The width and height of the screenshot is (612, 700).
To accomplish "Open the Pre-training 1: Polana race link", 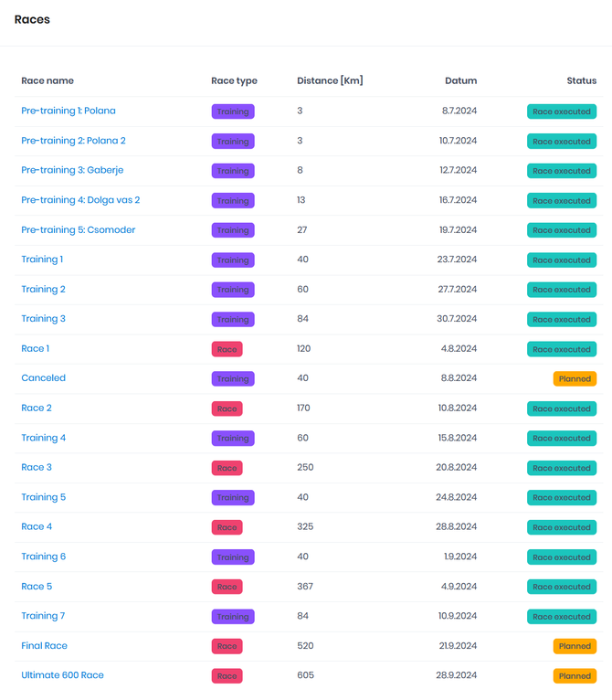I will click(69, 111).
